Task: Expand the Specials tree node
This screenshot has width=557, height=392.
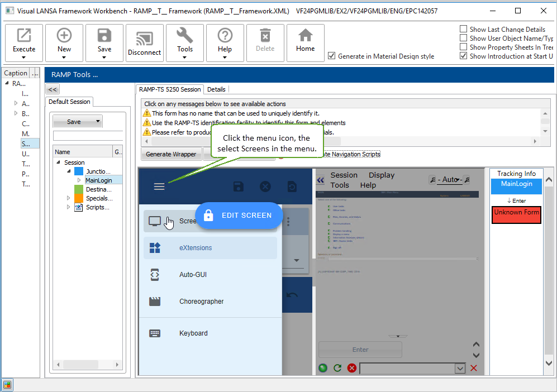Action: click(69, 198)
